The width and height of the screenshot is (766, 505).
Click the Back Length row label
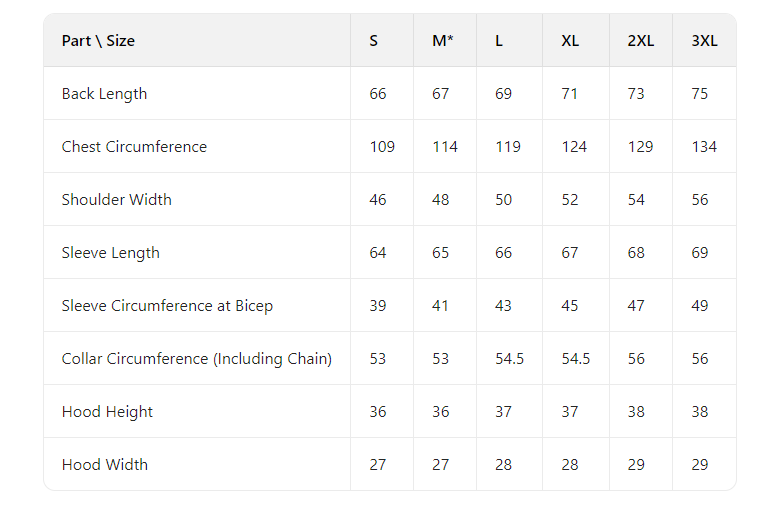click(x=104, y=94)
